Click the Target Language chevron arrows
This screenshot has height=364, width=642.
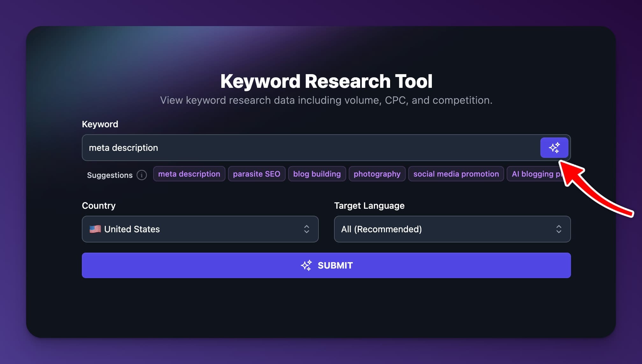559,229
